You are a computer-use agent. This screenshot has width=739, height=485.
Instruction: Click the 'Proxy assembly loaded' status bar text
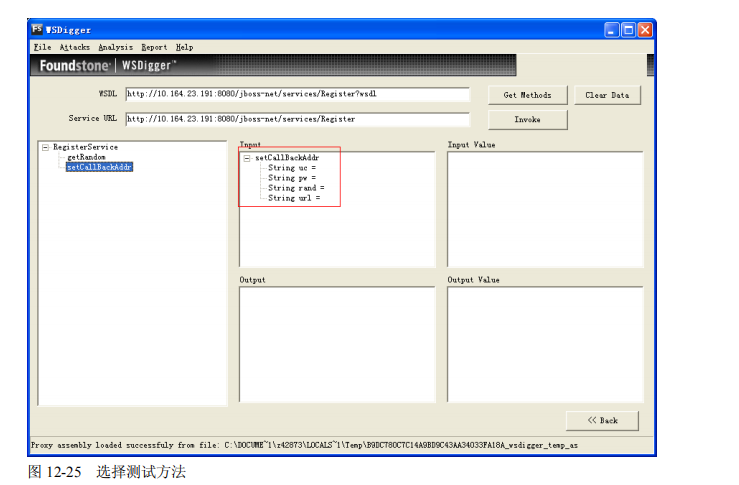point(304,445)
